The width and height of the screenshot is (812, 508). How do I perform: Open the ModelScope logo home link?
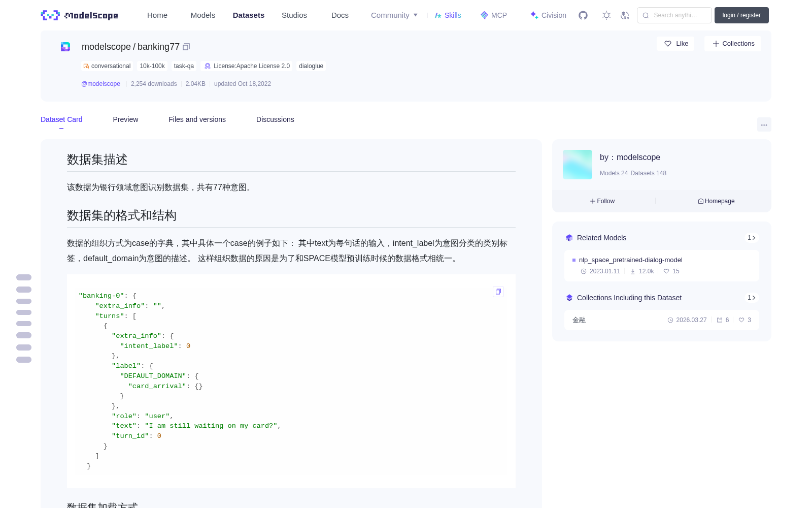(x=79, y=15)
